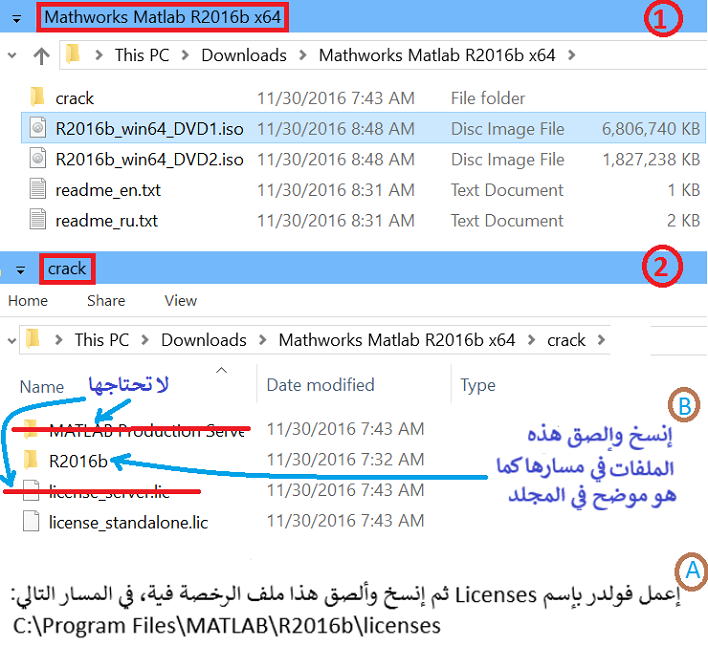Click the readme_en.txt text document icon
708x646 pixels.
[x=37, y=190]
